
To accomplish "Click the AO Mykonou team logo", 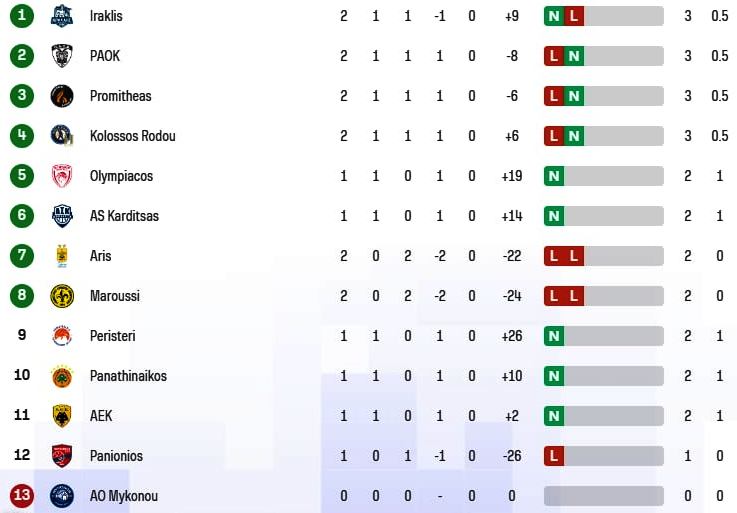I will tap(62, 496).
